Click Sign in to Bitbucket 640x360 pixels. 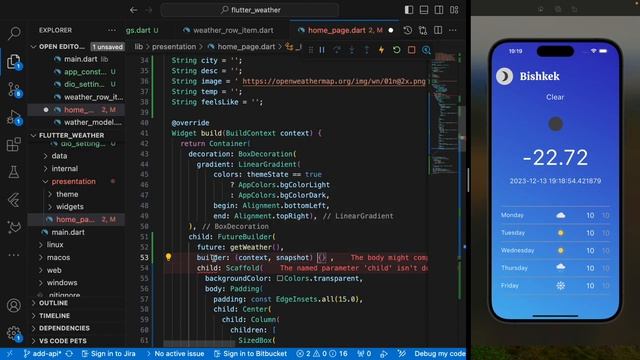coord(250,353)
